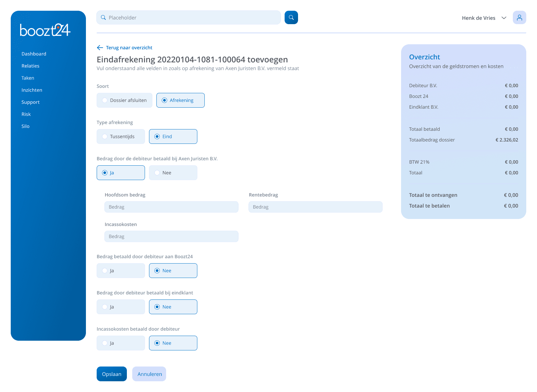The height and width of the screenshot is (392, 537).
Task: Select Ja for incassokosten betaald door debiteur
Action: point(120,343)
